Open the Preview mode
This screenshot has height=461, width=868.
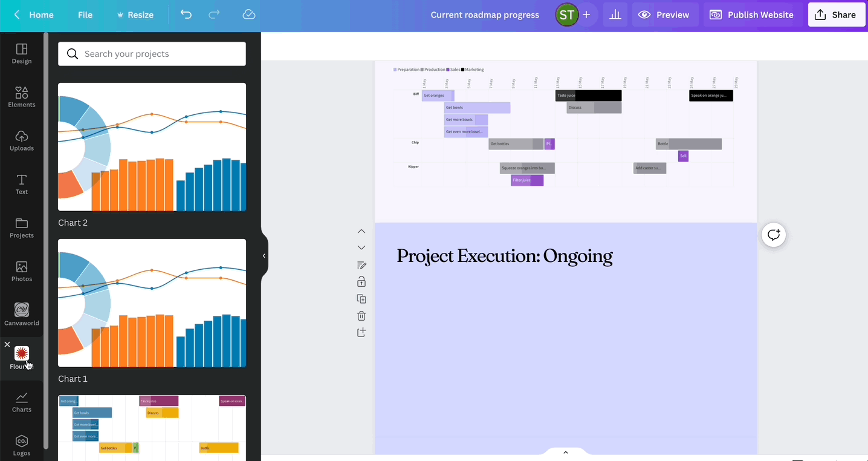click(x=665, y=15)
